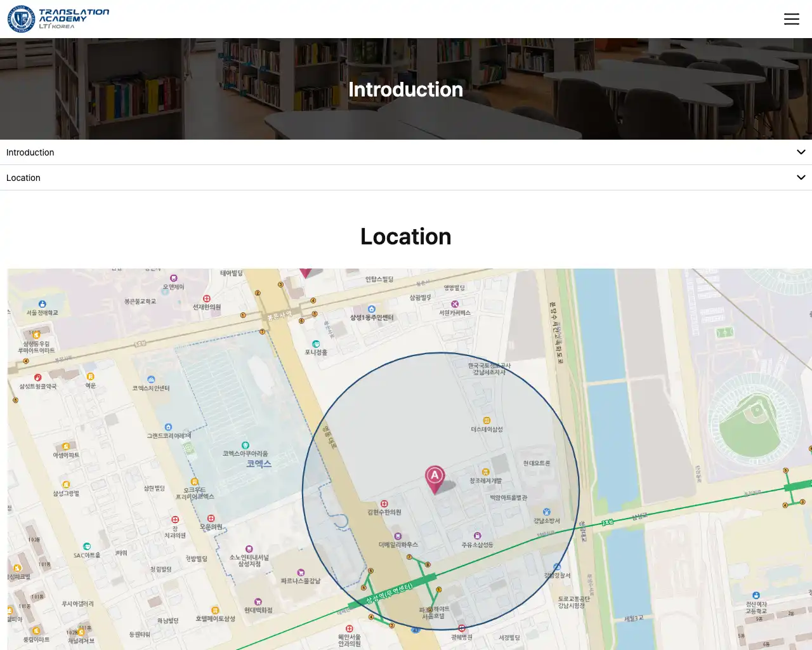Click the 서원카써비스 car service icon

(x=455, y=304)
